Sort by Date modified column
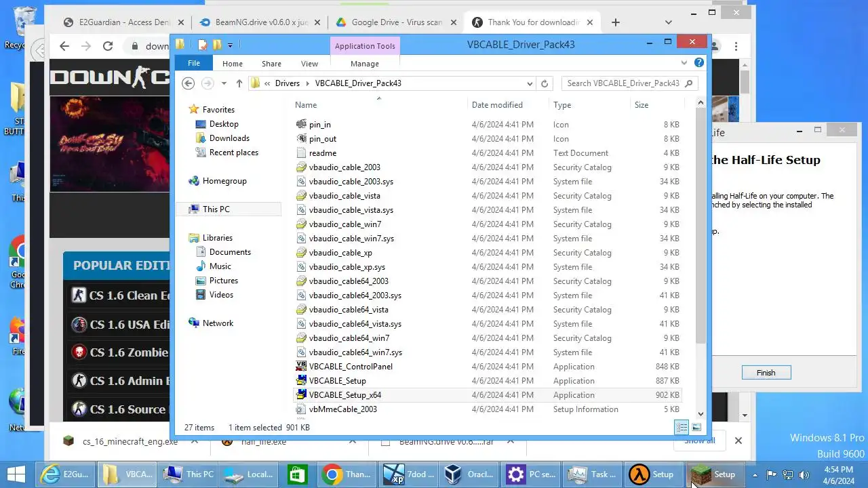Viewport: 868px width, 488px height. pos(497,105)
